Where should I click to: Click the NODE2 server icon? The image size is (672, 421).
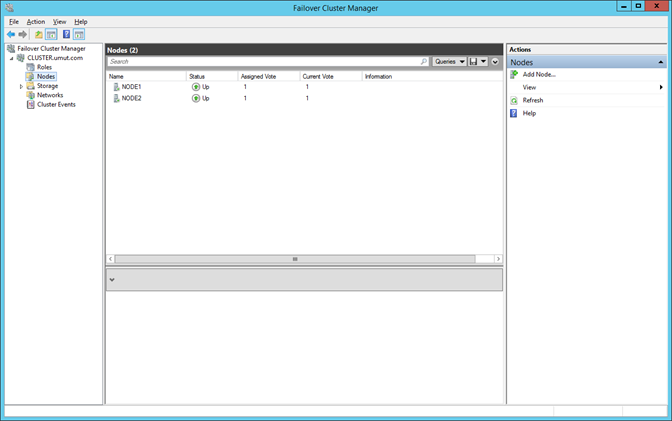click(116, 98)
